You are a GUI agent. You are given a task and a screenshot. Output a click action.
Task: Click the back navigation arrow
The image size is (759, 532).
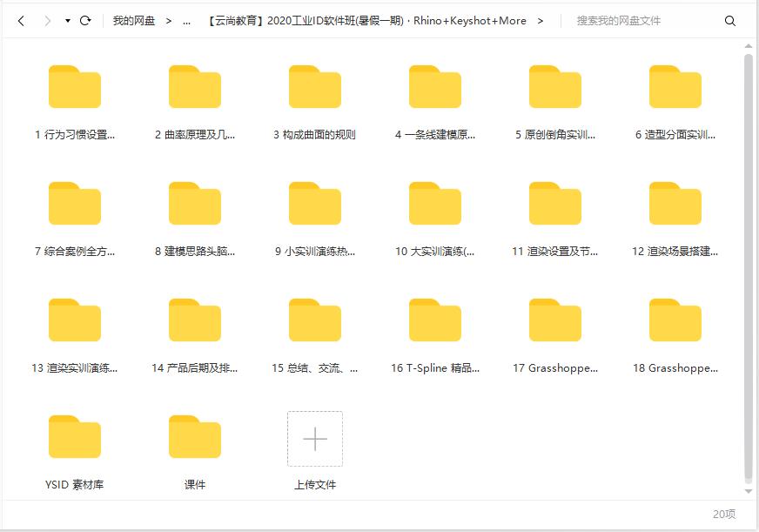[x=21, y=21]
